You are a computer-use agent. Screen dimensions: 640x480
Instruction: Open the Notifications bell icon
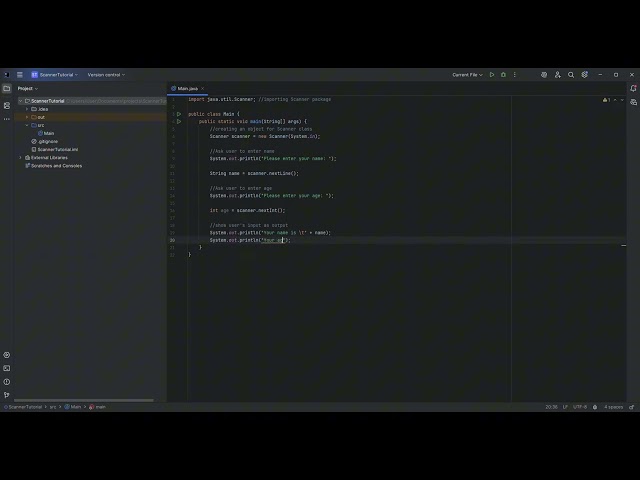pos(633,88)
